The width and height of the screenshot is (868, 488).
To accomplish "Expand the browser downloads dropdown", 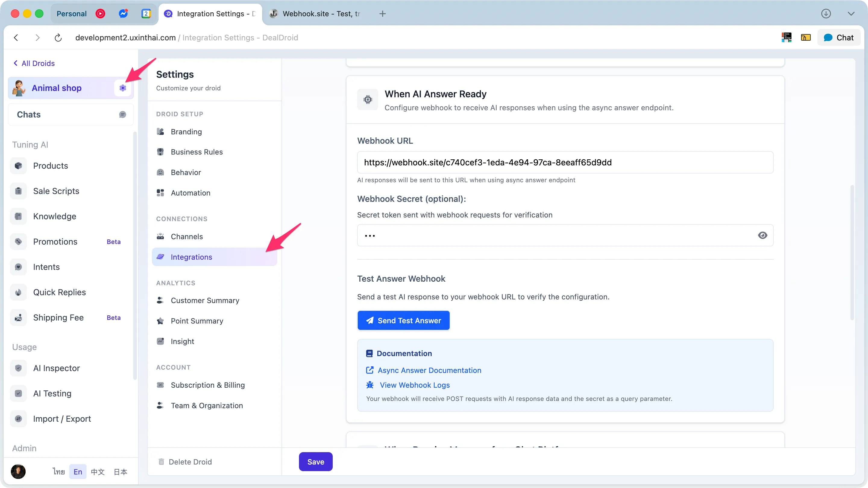I will pyautogui.click(x=826, y=14).
